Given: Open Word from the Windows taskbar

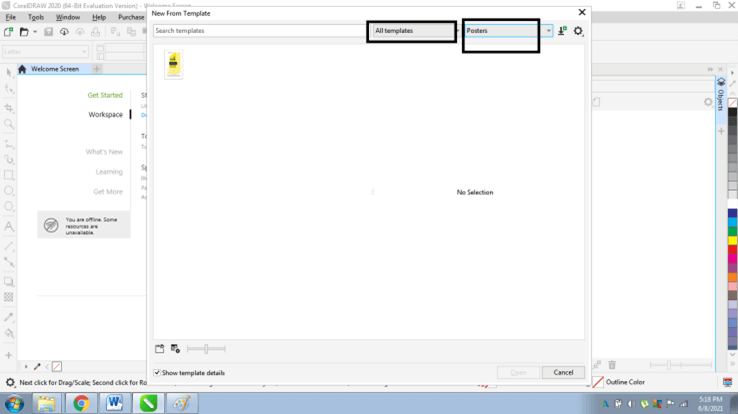Looking at the screenshot, I should 114,403.
